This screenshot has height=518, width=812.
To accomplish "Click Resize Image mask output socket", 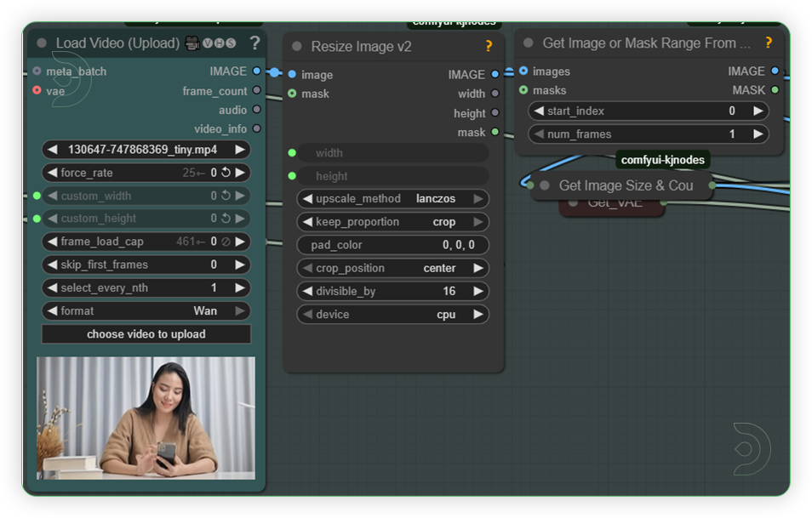I will (495, 132).
